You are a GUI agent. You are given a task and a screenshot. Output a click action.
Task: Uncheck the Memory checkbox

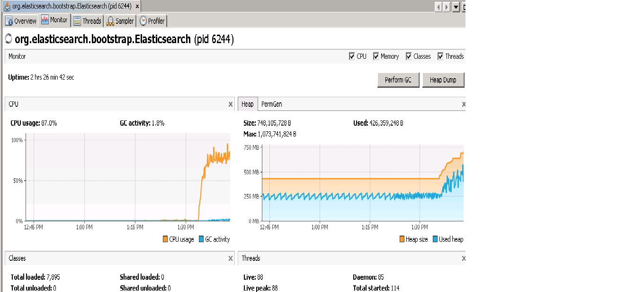(376, 56)
